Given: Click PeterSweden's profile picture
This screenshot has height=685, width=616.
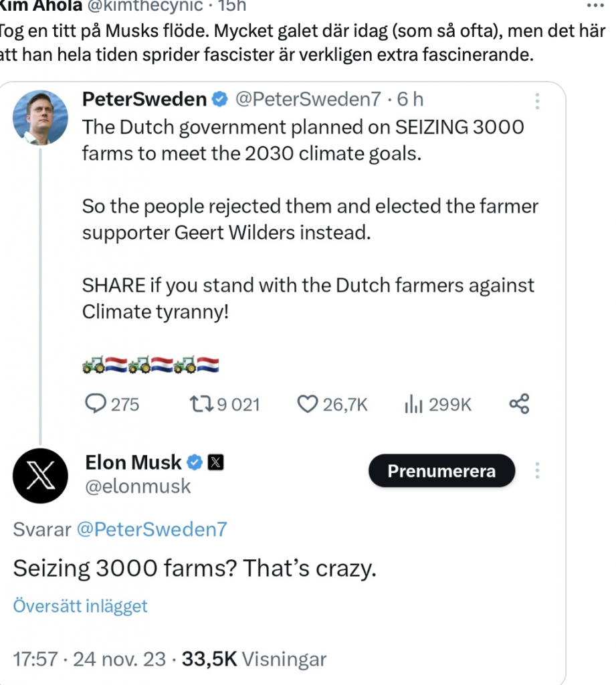Looking at the screenshot, I should click(x=40, y=117).
